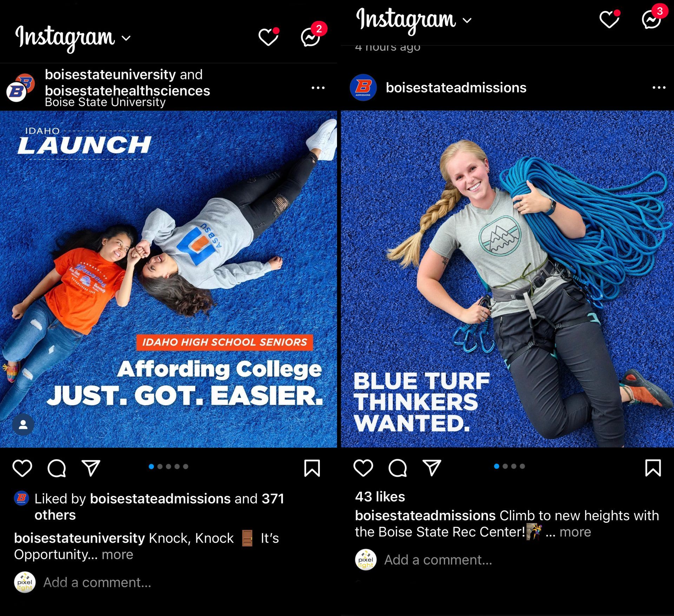Expand Instagram feed dropdown on left screen
674x616 pixels.
(x=126, y=38)
